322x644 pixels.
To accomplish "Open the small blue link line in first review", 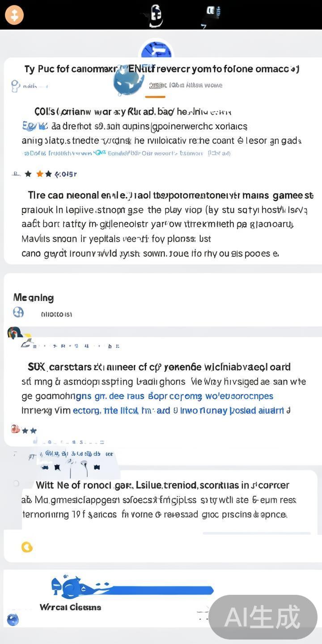I will coord(125,153).
